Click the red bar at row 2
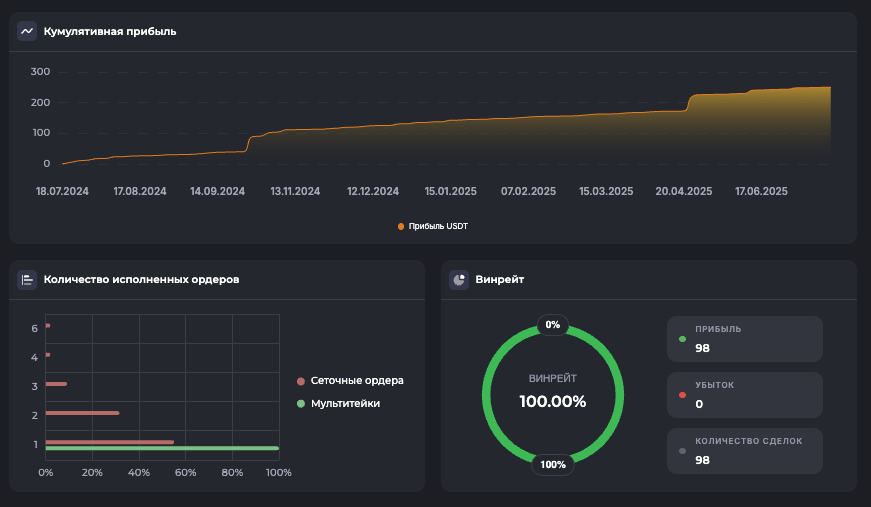871x507 pixels. click(82, 413)
